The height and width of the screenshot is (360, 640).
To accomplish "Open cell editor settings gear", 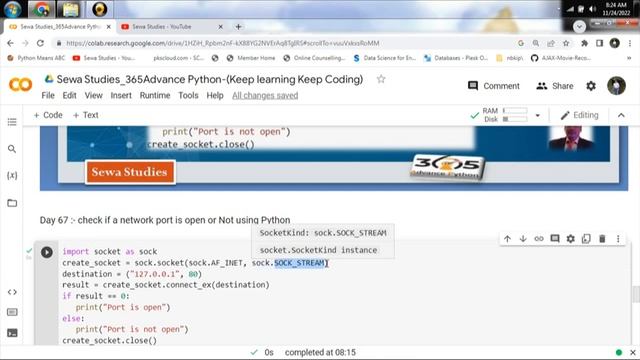I will coord(571,239).
